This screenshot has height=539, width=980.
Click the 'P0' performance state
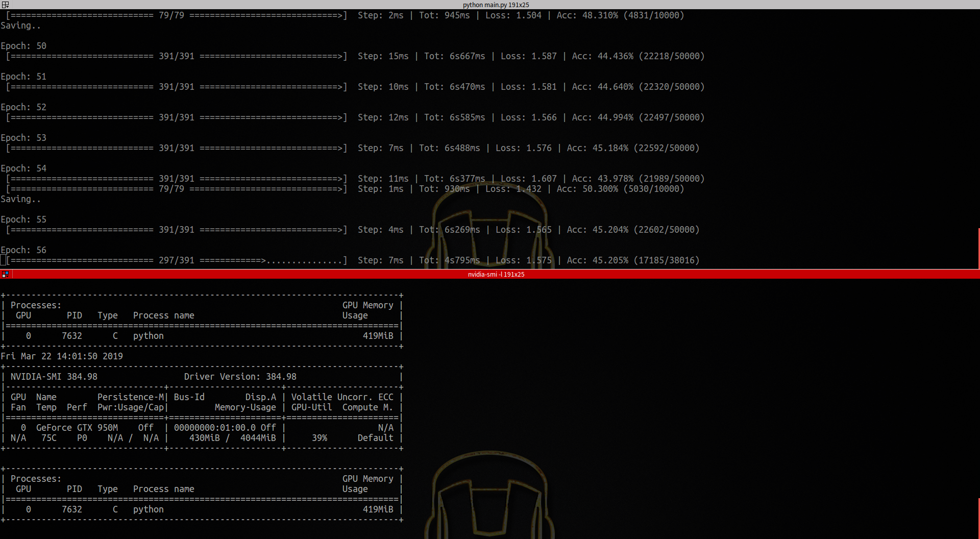[x=82, y=438]
